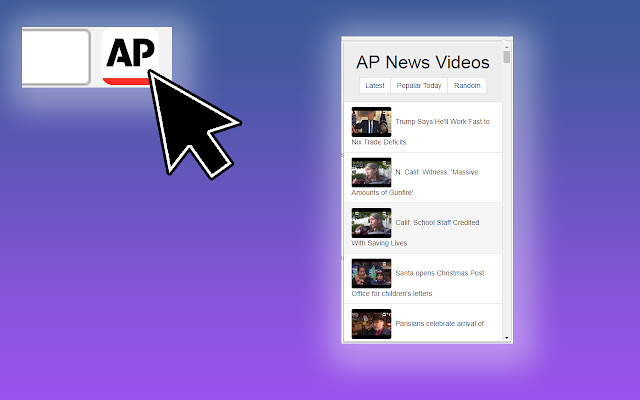Switch to the Latest tab

(375, 85)
